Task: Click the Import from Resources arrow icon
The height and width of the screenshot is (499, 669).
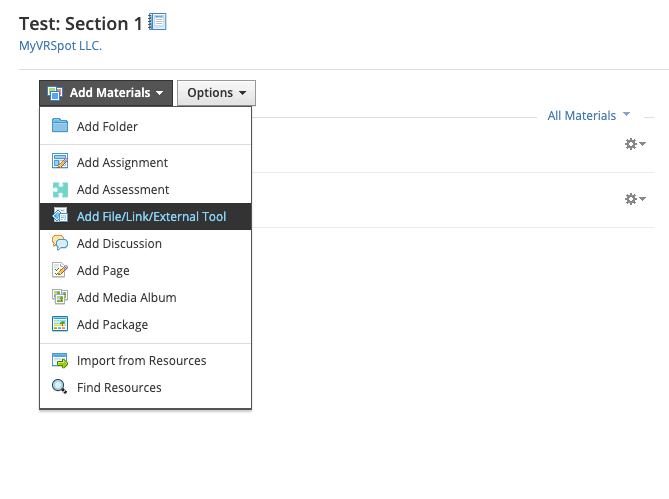Action: [60, 360]
